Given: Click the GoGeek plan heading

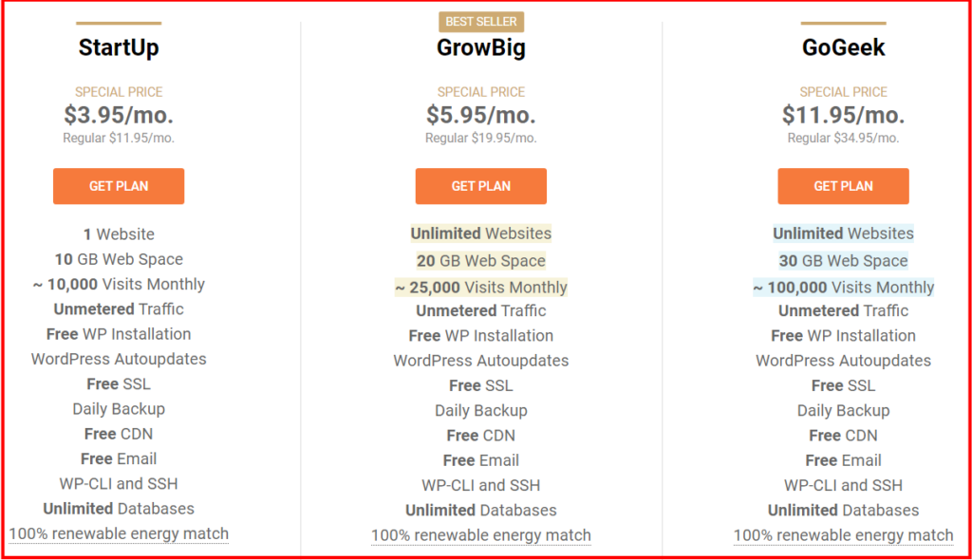Looking at the screenshot, I should pos(843,46).
